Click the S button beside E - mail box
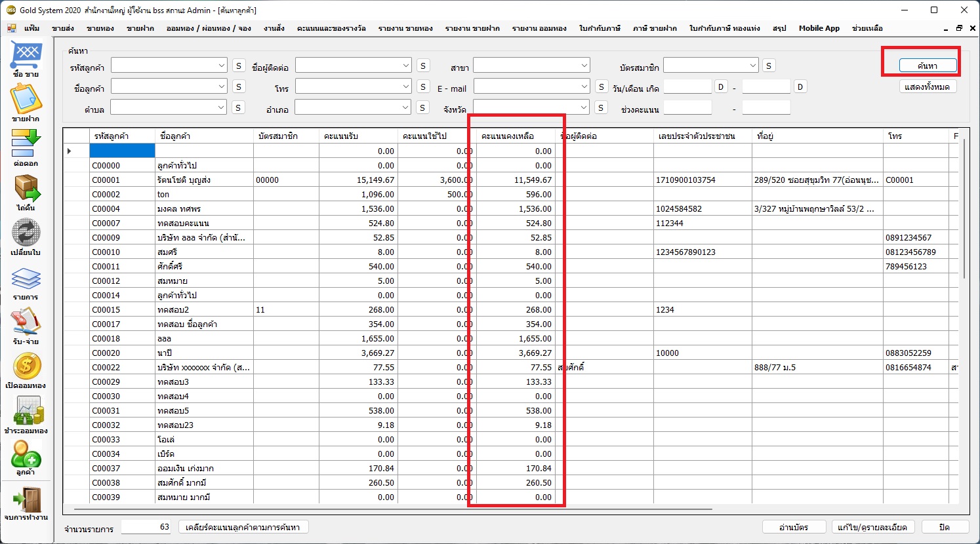Image resolution: width=980 pixels, height=544 pixels. (602, 87)
